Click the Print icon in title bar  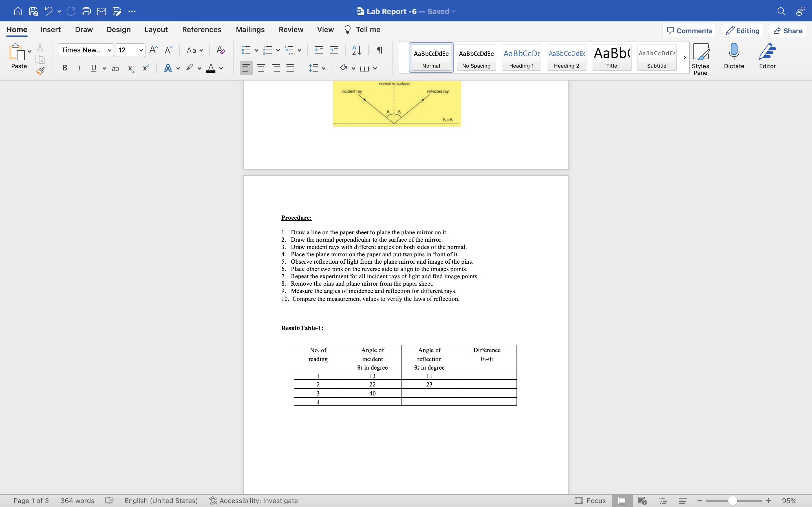tap(86, 11)
